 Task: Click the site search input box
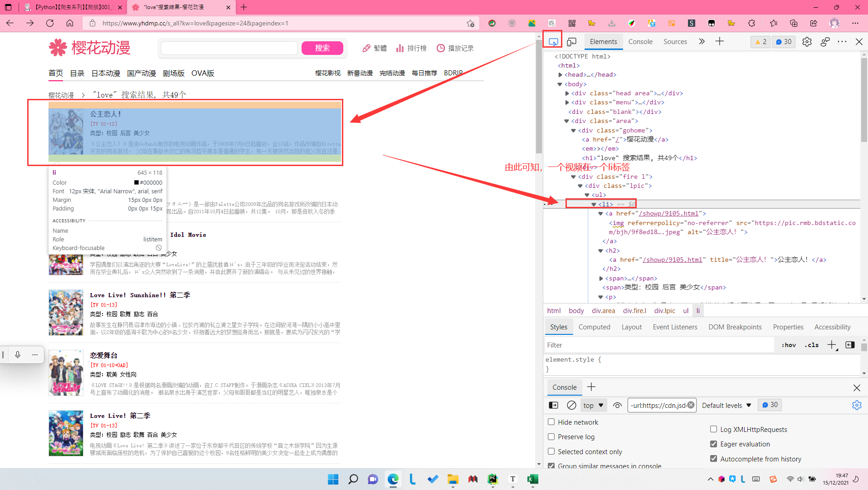click(229, 48)
